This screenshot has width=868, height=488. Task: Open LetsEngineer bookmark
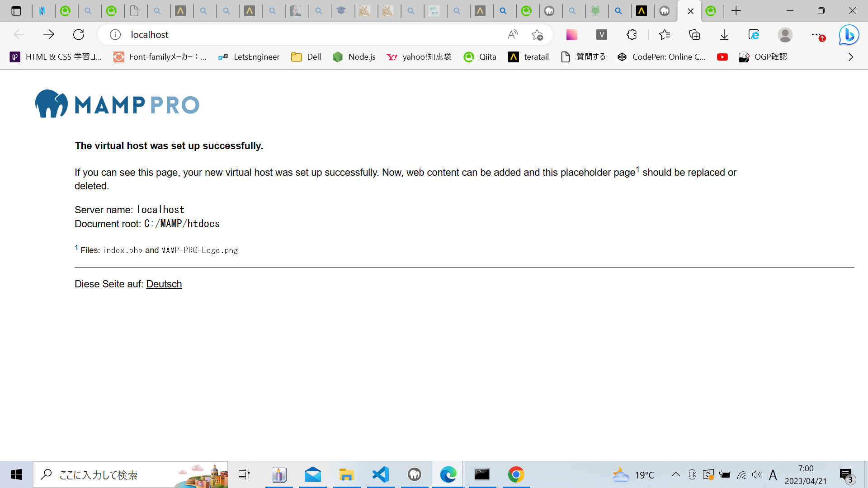tap(249, 57)
